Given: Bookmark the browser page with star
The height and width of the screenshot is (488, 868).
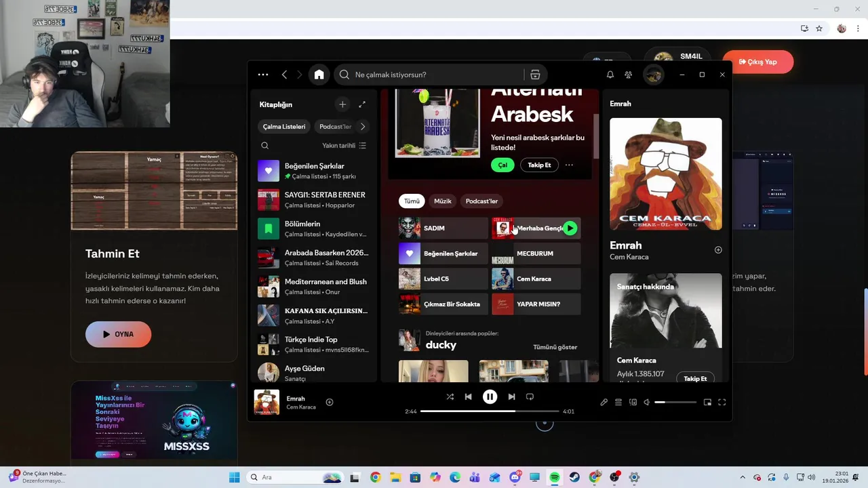Looking at the screenshot, I should 819,28.
